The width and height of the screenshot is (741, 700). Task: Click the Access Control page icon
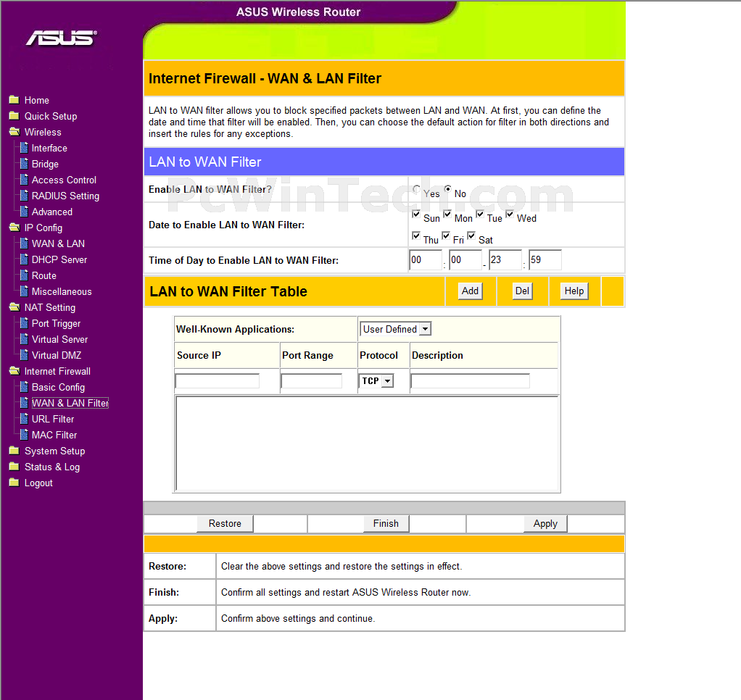click(x=24, y=180)
